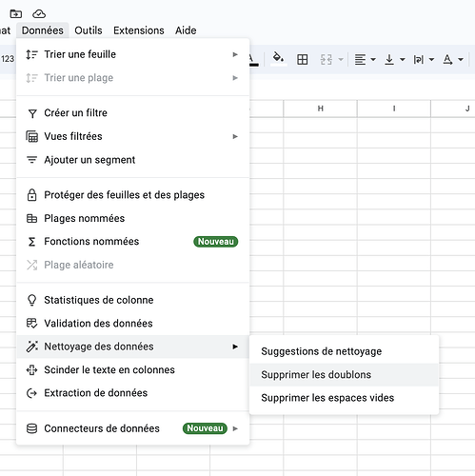Select Extraction de données

click(x=133, y=393)
